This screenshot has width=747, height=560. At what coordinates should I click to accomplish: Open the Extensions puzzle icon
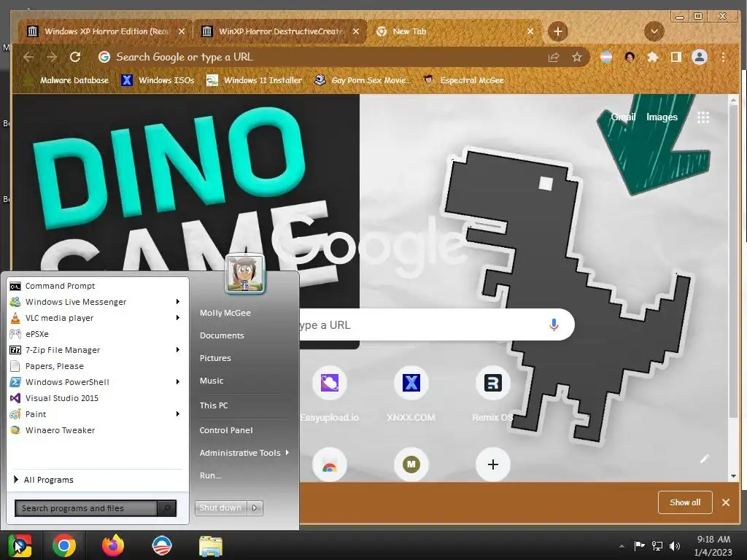[x=653, y=58]
